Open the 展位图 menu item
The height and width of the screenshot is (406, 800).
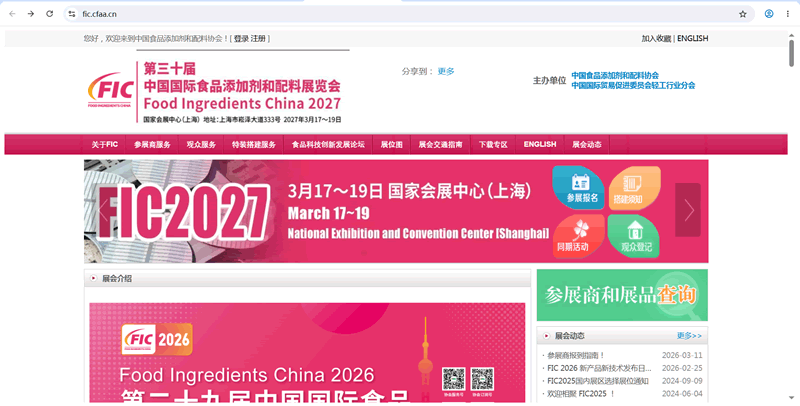point(391,145)
